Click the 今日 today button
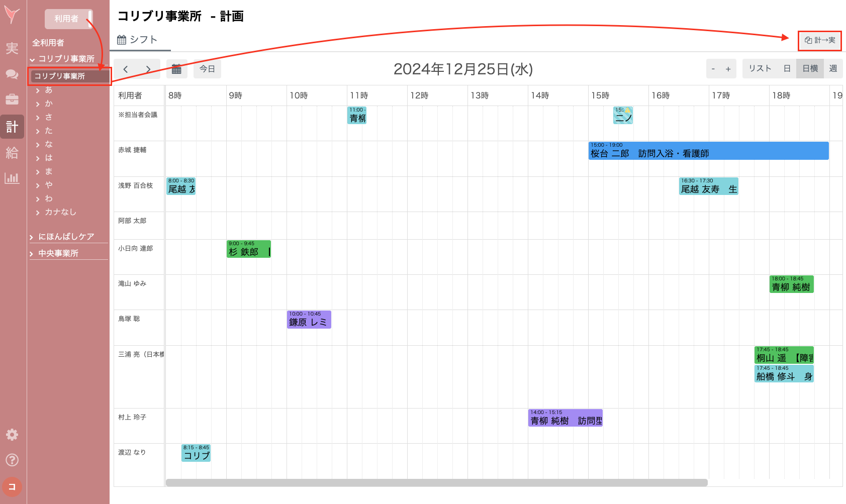The image size is (846, 504). click(207, 69)
